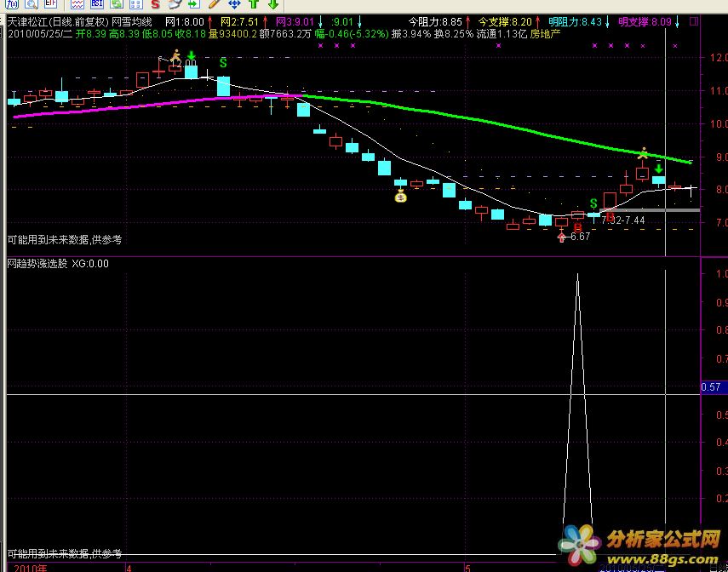Click the running person marker near 12.00

pyautogui.click(x=175, y=56)
